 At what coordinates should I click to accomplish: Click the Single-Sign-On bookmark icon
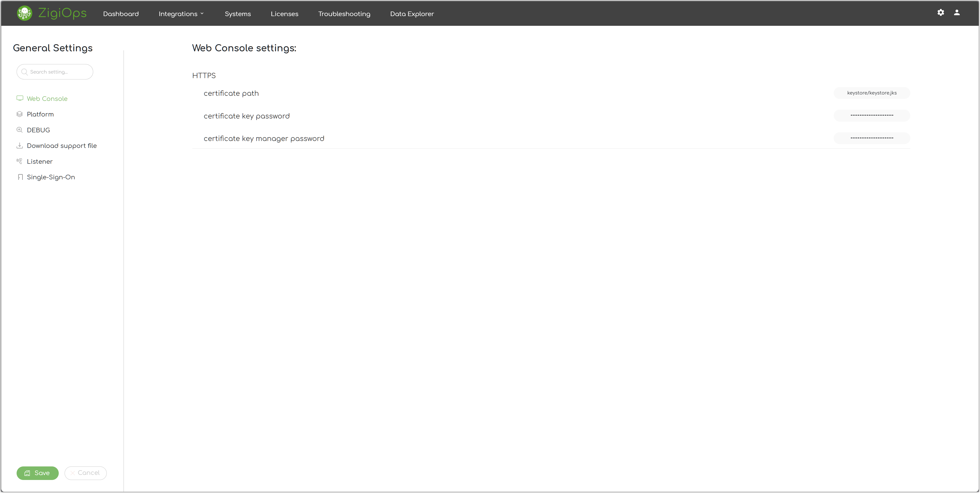(x=20, y=177)
